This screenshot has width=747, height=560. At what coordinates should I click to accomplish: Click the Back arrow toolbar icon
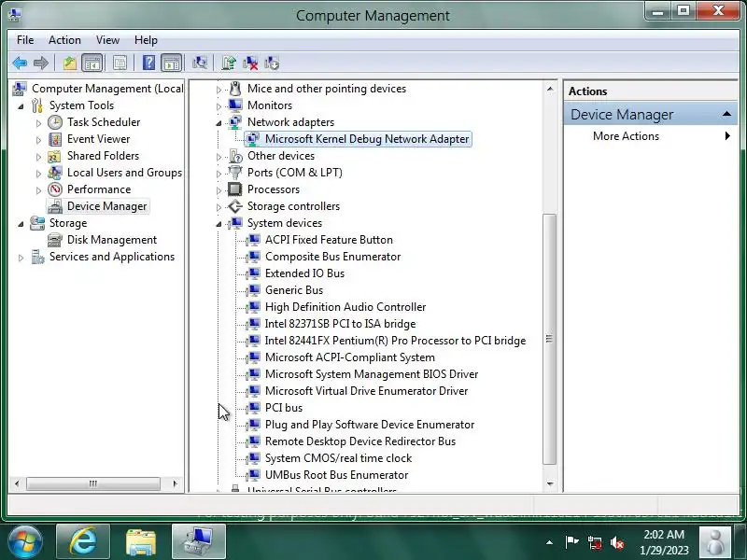pos(20,63)
